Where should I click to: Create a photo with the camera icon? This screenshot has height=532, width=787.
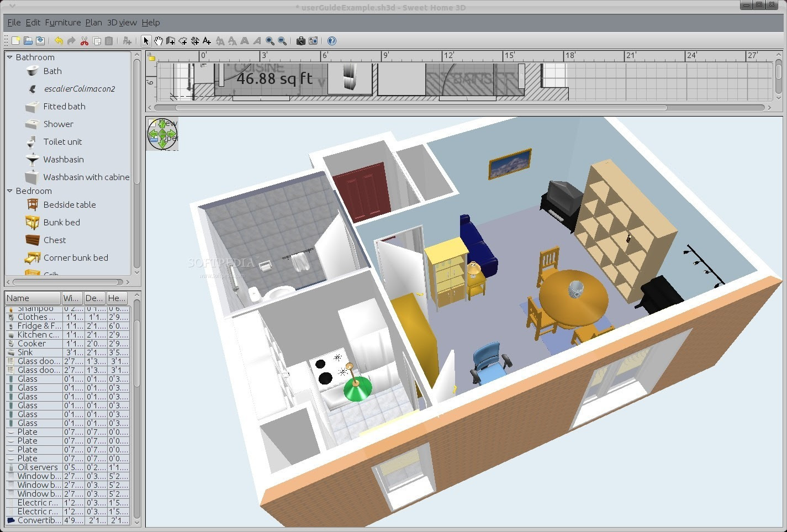tap(300, 40)
